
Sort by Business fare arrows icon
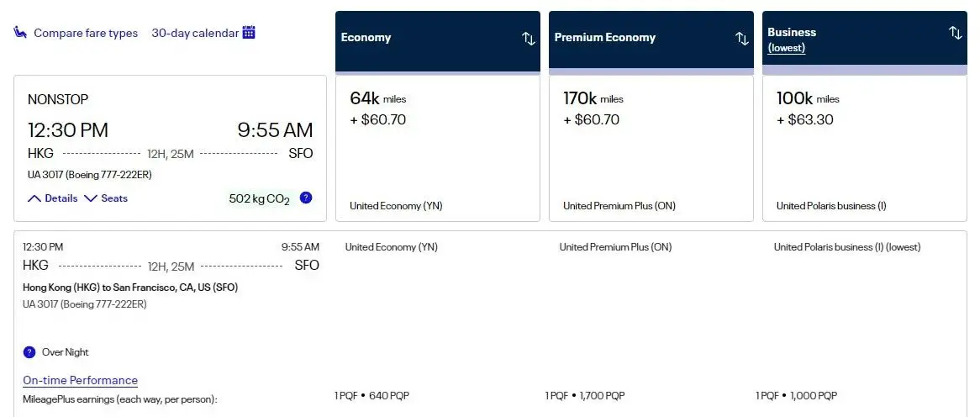coord(955,33)
